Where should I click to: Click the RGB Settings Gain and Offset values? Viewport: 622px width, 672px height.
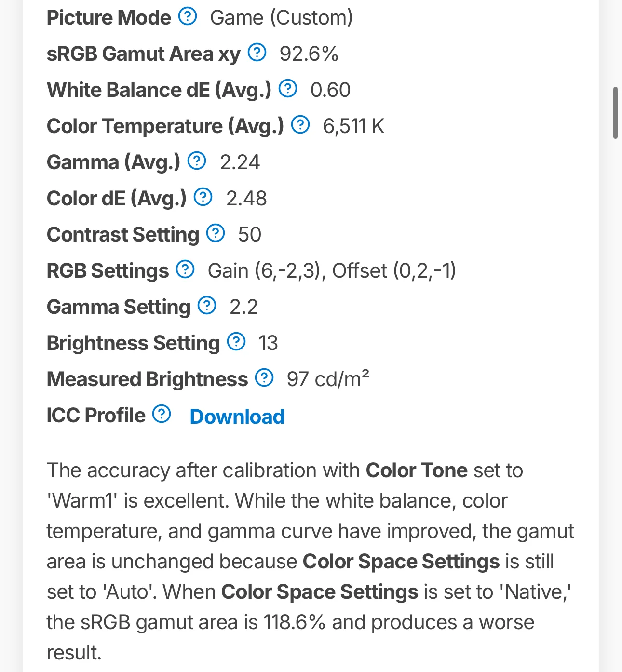point(332,271)
